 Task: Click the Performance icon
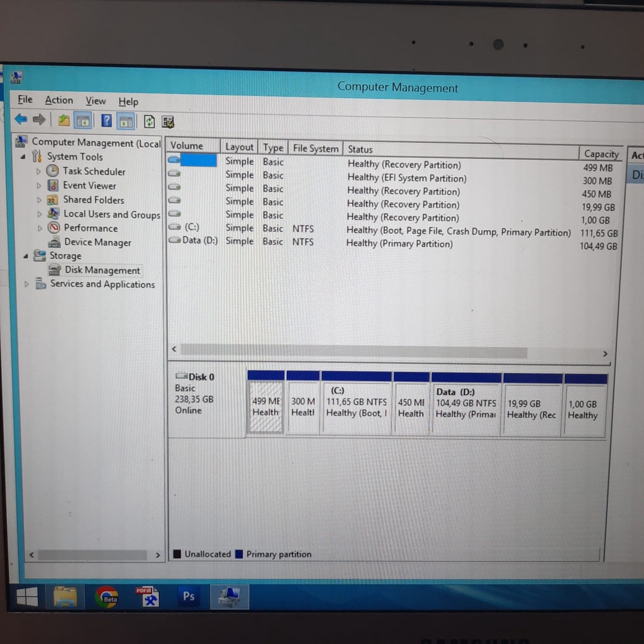coord(54,228)
